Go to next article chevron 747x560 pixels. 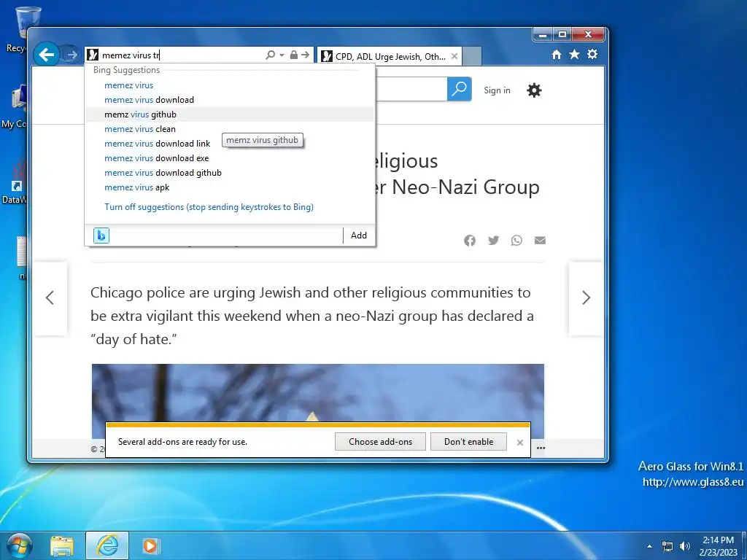tap(586, 298)
